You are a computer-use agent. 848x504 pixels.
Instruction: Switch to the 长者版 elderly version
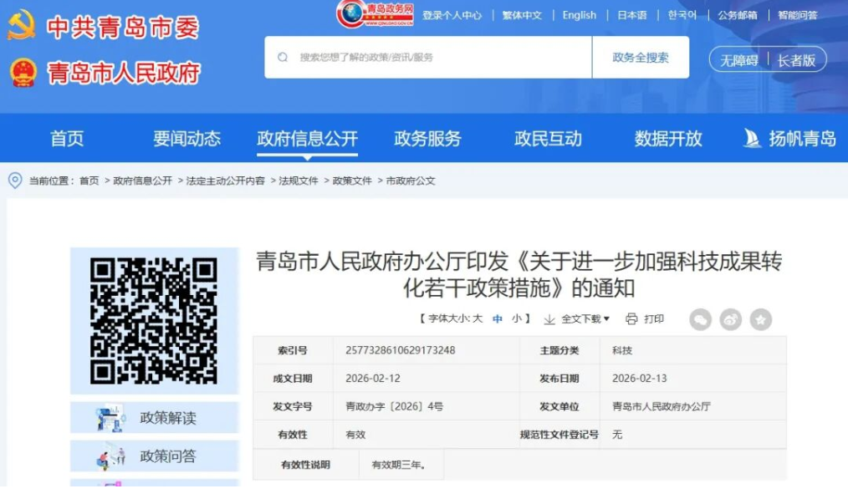pyautogui.click(x=796, y=60)
